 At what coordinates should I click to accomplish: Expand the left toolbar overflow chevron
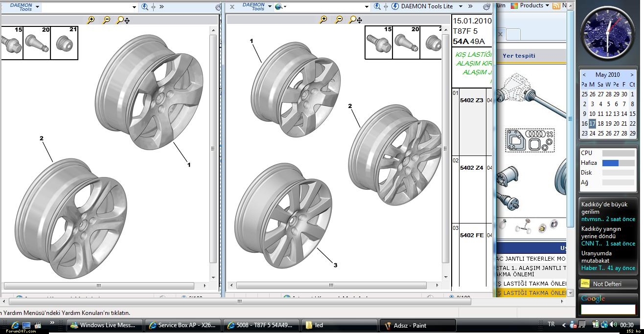(161, 7)
